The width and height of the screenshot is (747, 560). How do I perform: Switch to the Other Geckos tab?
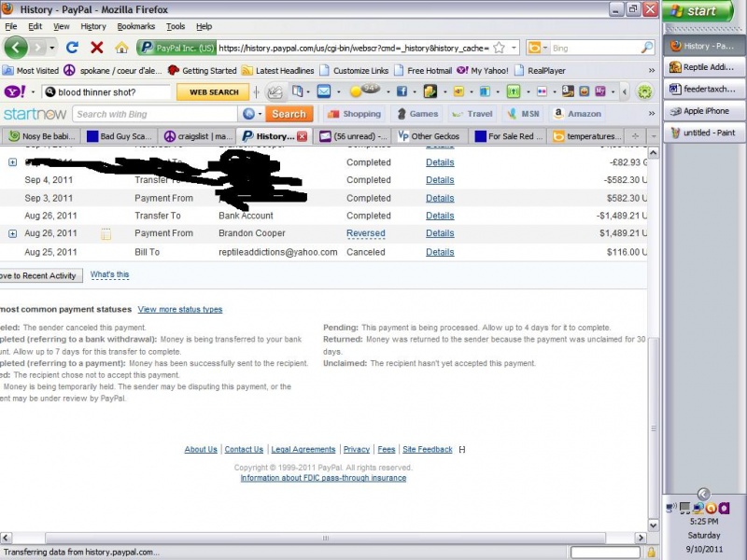[429, 136]
